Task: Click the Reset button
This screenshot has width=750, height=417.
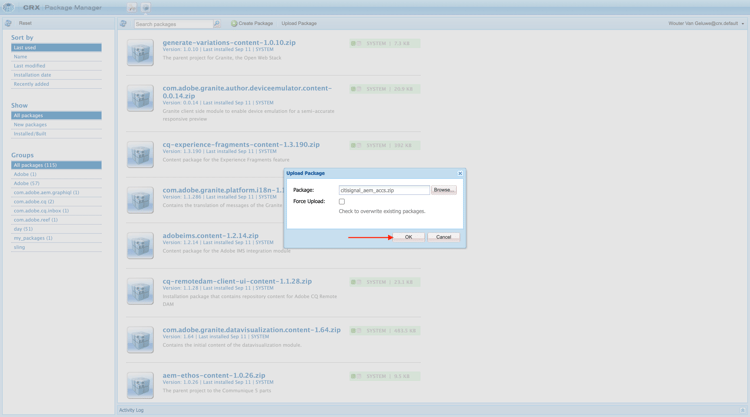Action: (25, 23)
